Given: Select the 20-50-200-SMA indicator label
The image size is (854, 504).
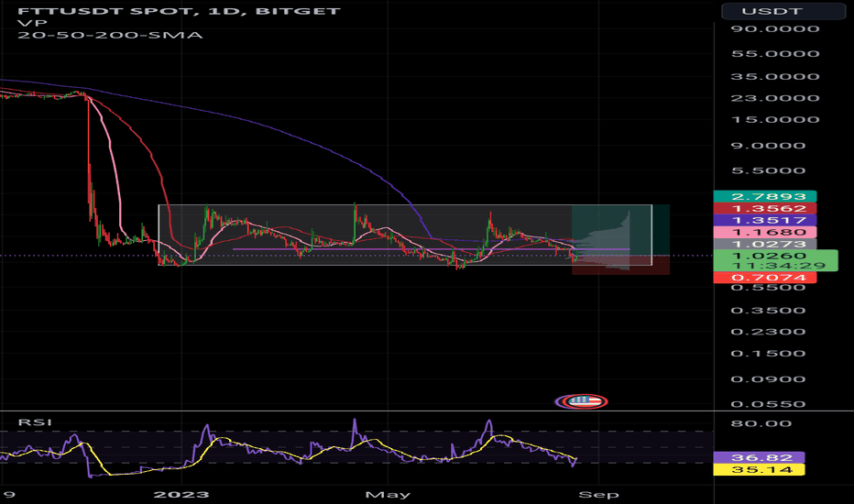Looking at the screenshot, I should coord(110,36).
